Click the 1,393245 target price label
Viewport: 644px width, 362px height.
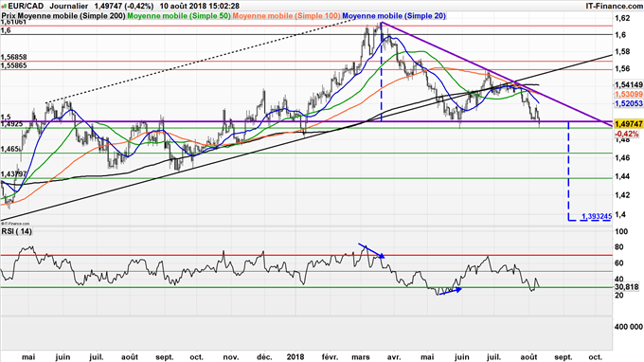597,216
